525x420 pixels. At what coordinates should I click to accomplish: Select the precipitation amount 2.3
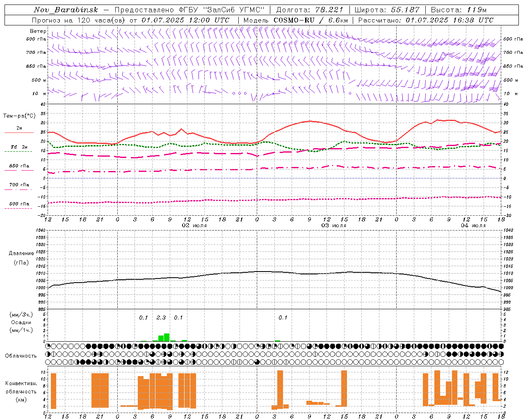(161, 318)
